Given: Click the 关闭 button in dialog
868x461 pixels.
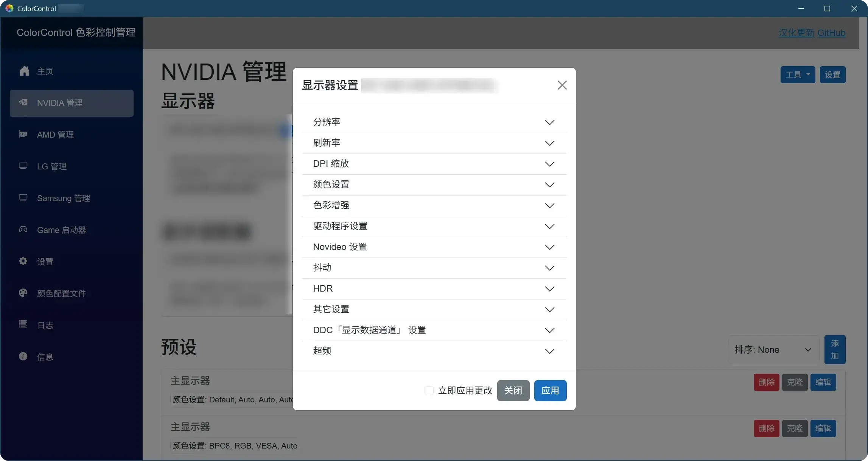Looking at the screenshot, I should click(x=513, y=391).
